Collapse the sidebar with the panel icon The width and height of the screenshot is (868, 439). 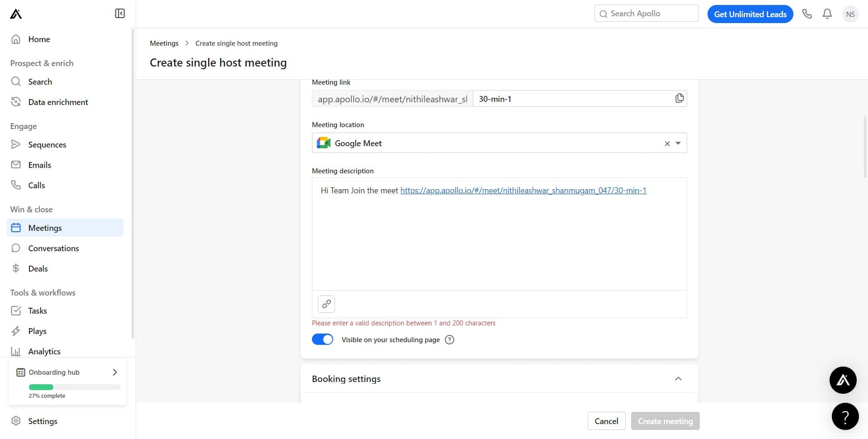pyautogui.click(x=119, y=13)
